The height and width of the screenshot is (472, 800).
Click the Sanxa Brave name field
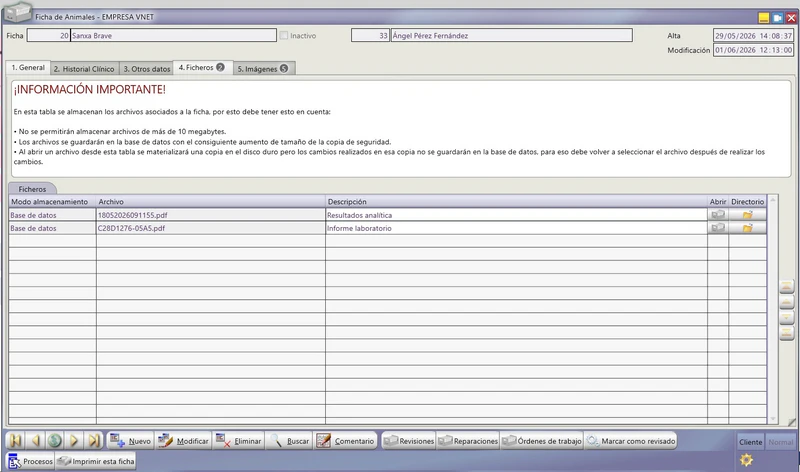173,36
